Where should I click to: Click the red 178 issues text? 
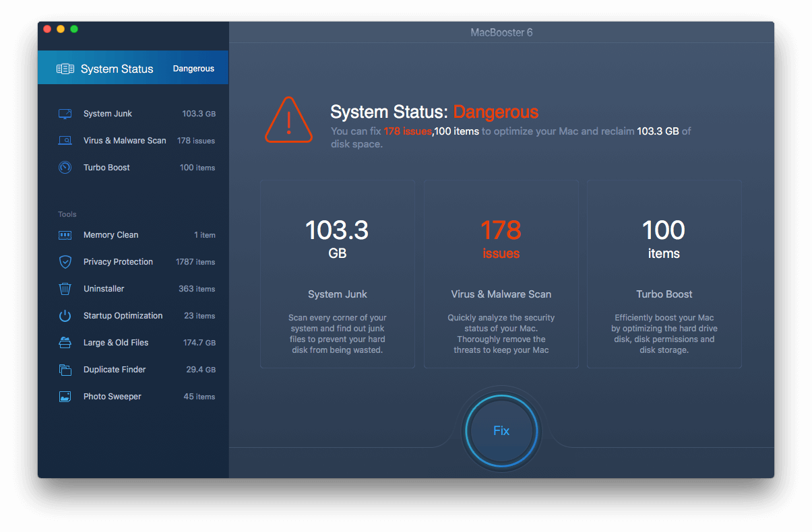coord(408,131)
